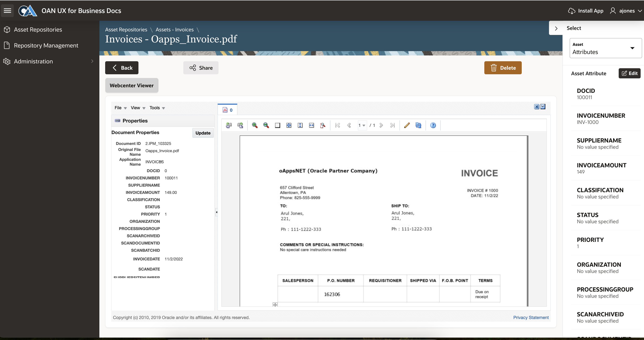Image resolution: width=644 pixels, height=340 pixels.
Task: Click the Install App cloud icon
Action: [571, 11]
